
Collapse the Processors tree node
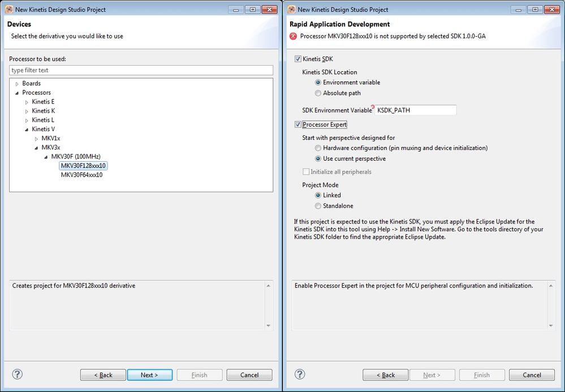tap(17, 93)
